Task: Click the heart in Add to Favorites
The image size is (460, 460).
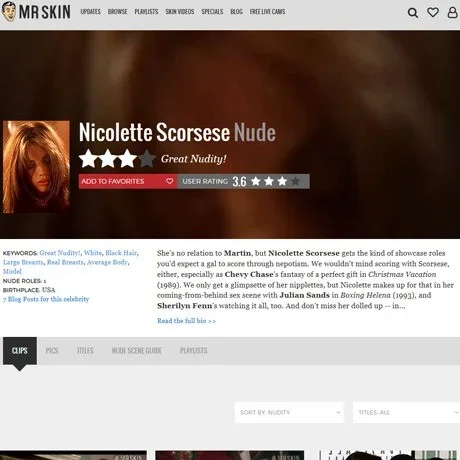Action: tap(169, 181)
